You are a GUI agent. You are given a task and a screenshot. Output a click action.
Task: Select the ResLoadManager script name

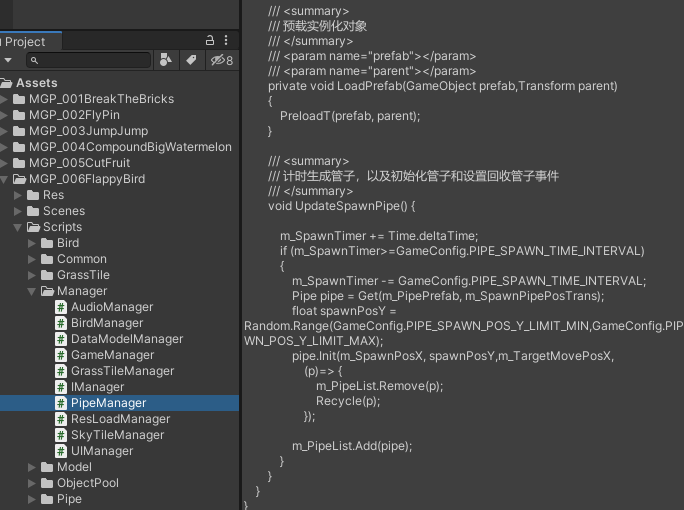tap(120, 419)
